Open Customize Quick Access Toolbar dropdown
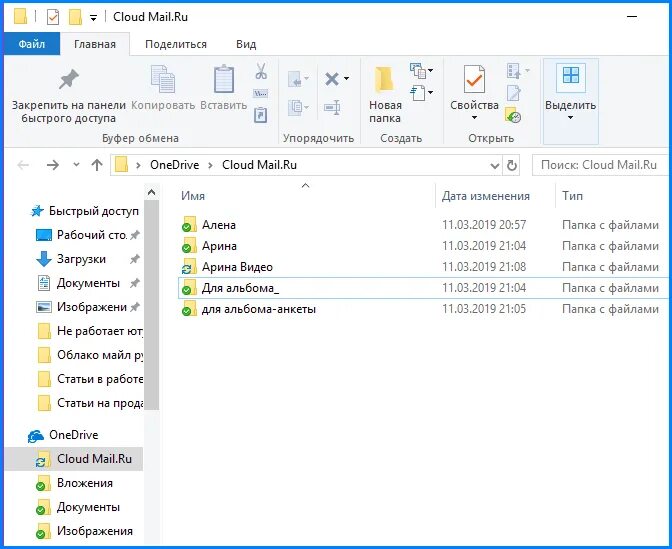 tap(93, 18)
